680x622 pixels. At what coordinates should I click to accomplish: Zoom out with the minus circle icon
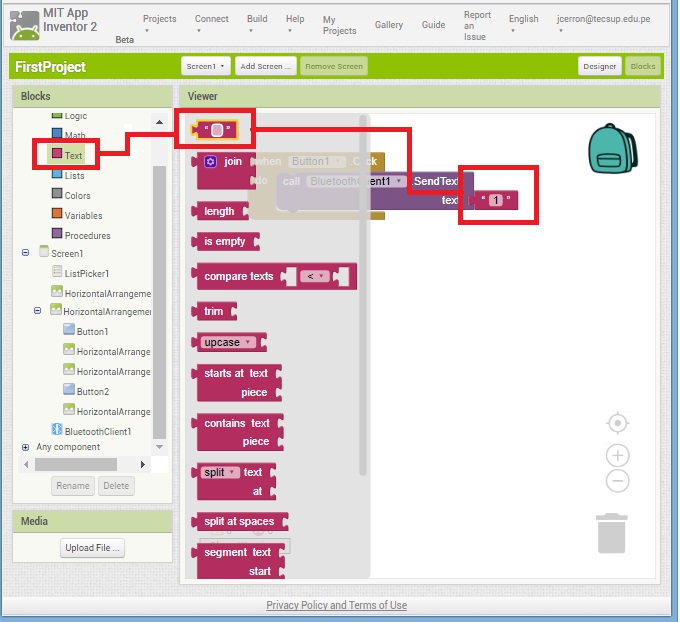coord(618,481)
